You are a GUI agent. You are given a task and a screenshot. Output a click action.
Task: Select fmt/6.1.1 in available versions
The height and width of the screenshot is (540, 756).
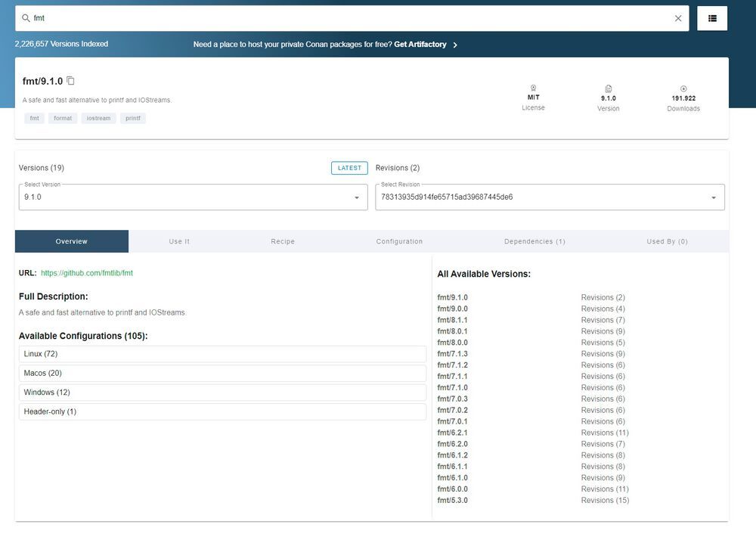(452, 467)
